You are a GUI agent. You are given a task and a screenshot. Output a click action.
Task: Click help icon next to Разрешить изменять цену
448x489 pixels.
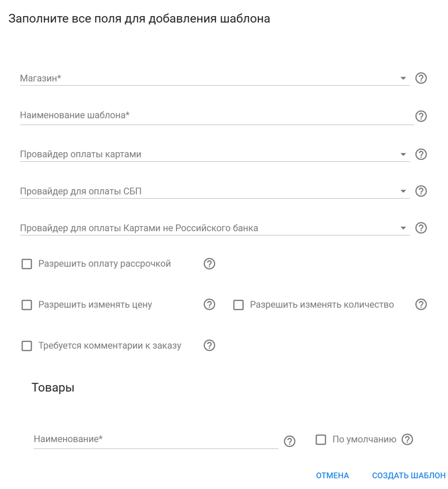[x=209, y=304]
